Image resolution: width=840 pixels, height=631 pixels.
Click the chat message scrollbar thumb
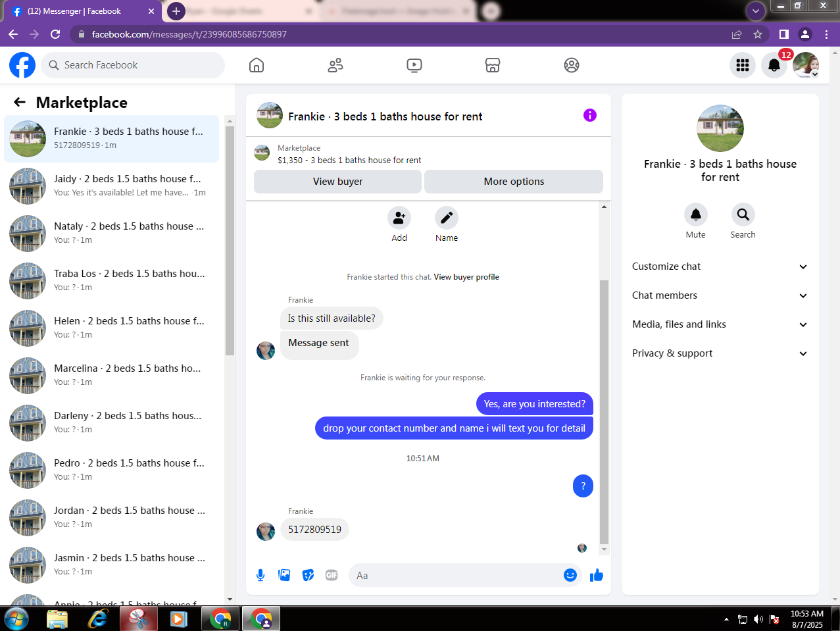click(x=605, y=411)
